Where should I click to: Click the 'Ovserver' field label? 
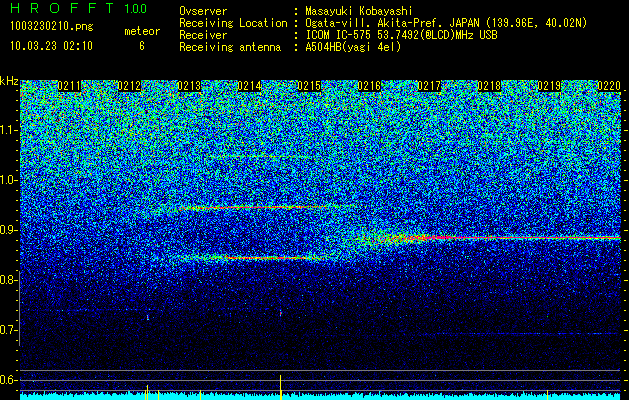coord(203,11)
